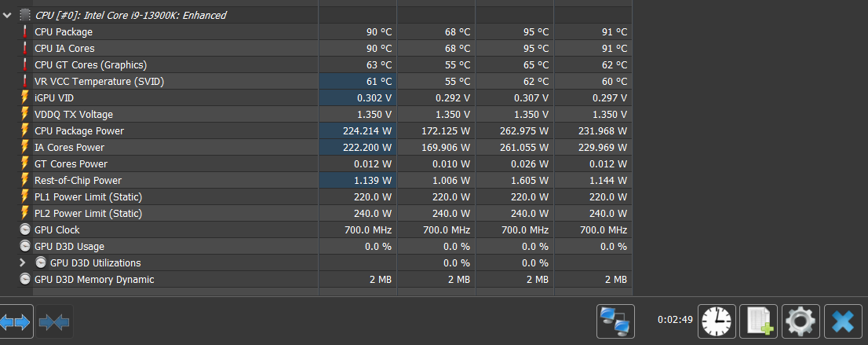Expand the GPU D3D Utilizations subtree
Screen dimensions: 868x345
(23, 263)
